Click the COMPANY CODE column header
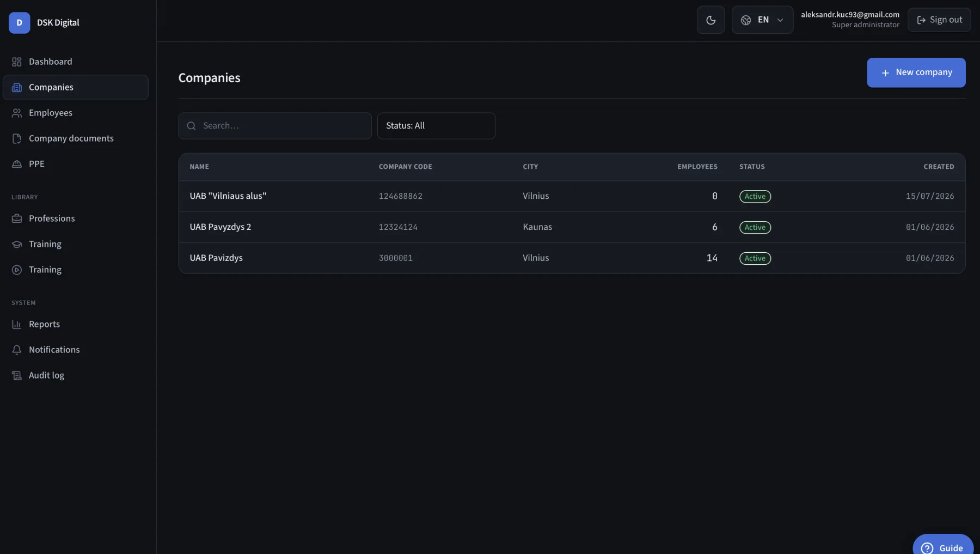 click(x=406, y=167)
